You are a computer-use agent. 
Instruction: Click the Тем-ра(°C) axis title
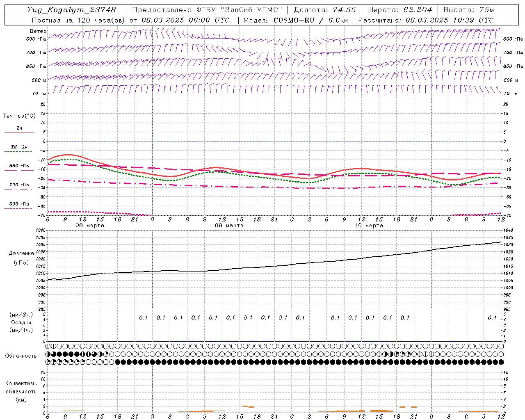pyautogui.click(x=19, y=116)
